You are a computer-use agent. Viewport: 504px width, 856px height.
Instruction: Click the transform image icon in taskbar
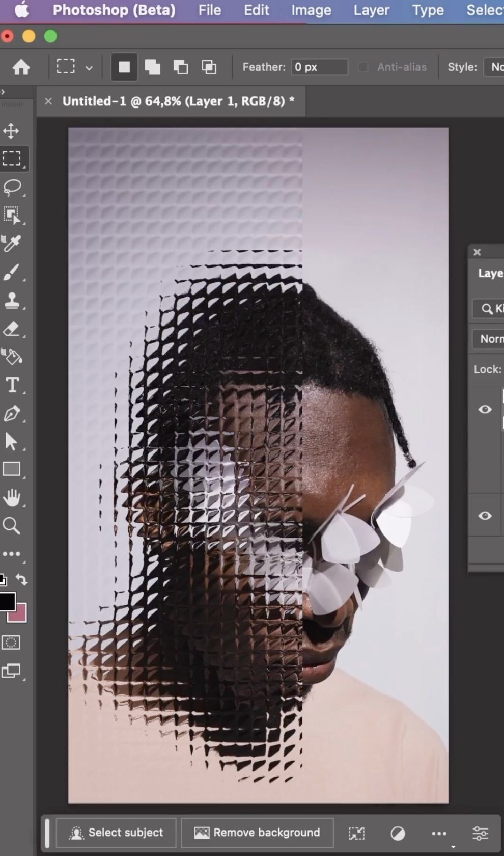click(356, 833)
